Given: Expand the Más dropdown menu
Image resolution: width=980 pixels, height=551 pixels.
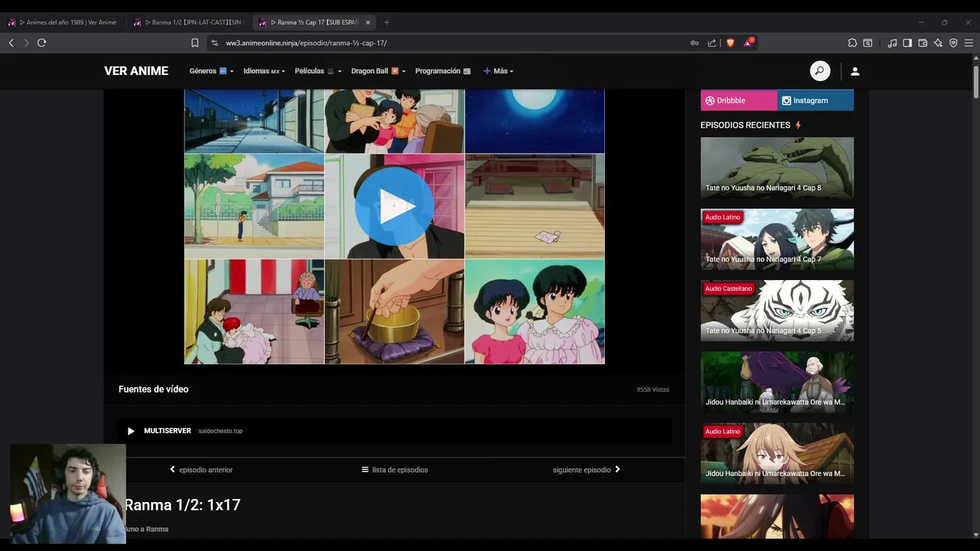Looking at the screenshot, I should coord(498,71).
